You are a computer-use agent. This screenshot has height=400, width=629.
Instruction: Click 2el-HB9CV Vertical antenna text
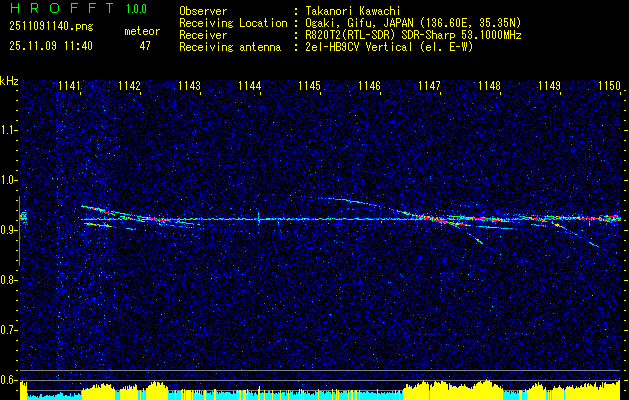coord(389,47)
